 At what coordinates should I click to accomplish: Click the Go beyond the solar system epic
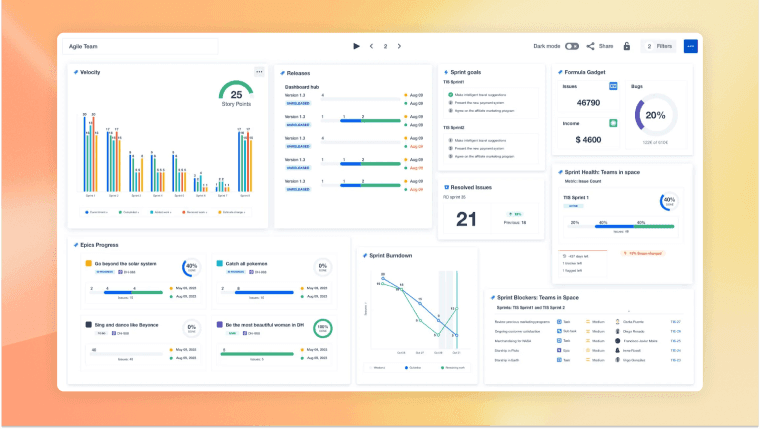point(126,264)
